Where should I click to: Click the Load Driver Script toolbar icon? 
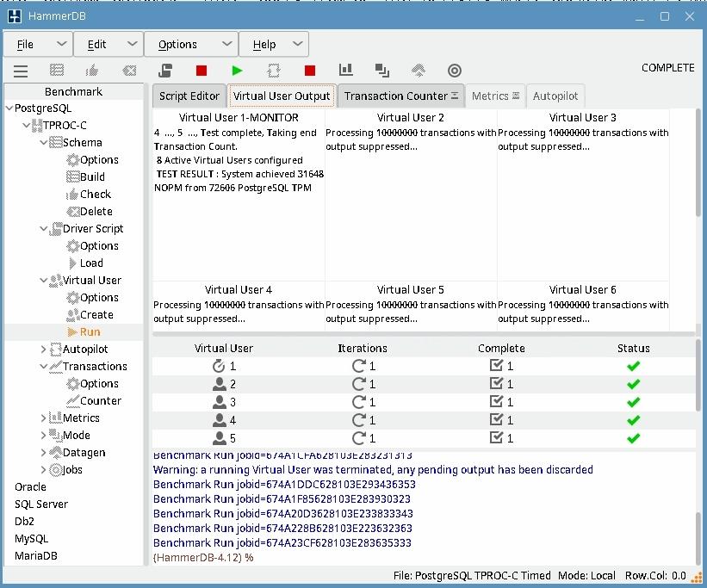(x=165, y=71)
